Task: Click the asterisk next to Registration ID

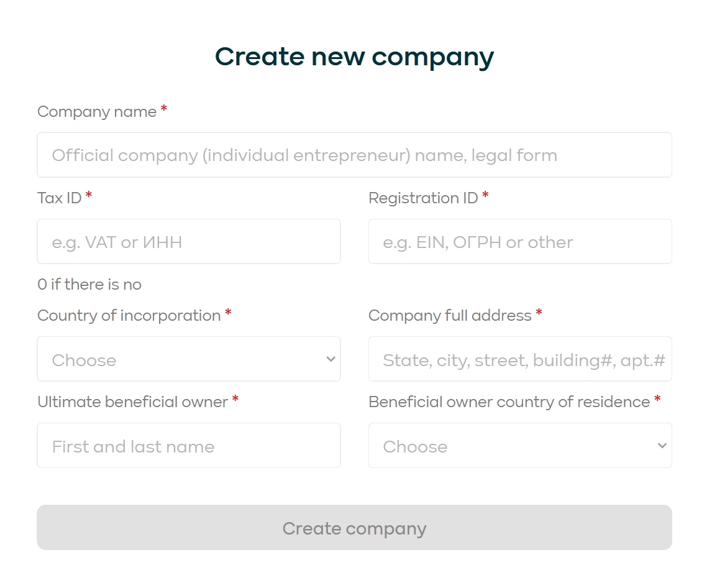Action: coord(485,195)
